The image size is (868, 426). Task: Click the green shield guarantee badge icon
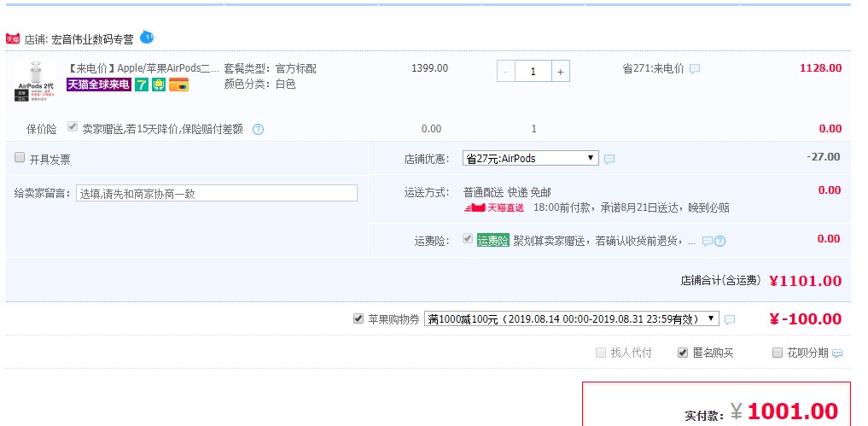pos(159,85)
